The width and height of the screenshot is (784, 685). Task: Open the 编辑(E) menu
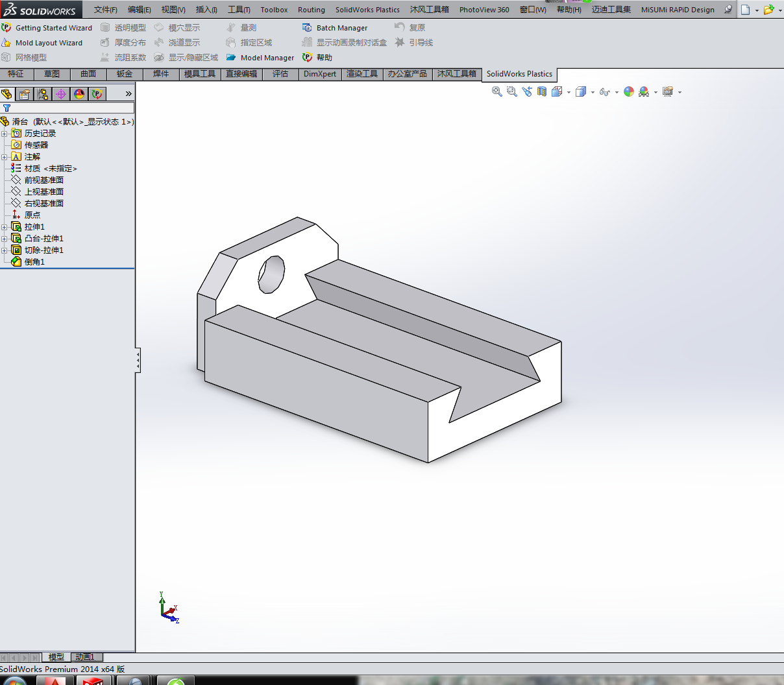(140, 10)
